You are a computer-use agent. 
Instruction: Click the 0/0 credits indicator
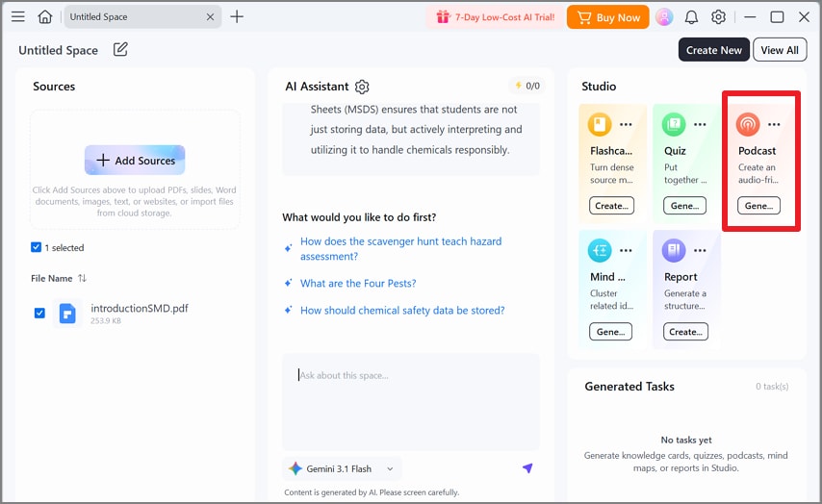click(x=527, y=86)
